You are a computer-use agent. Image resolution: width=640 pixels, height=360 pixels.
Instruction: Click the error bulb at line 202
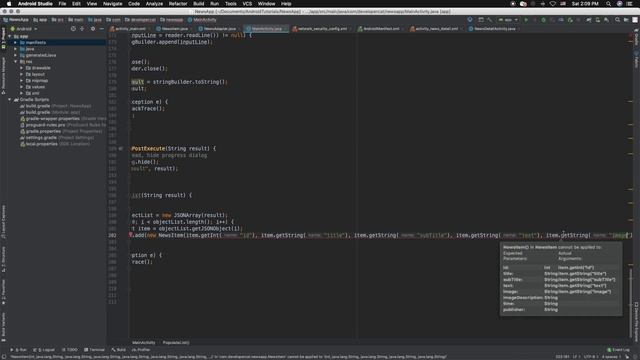pos(131,235)
